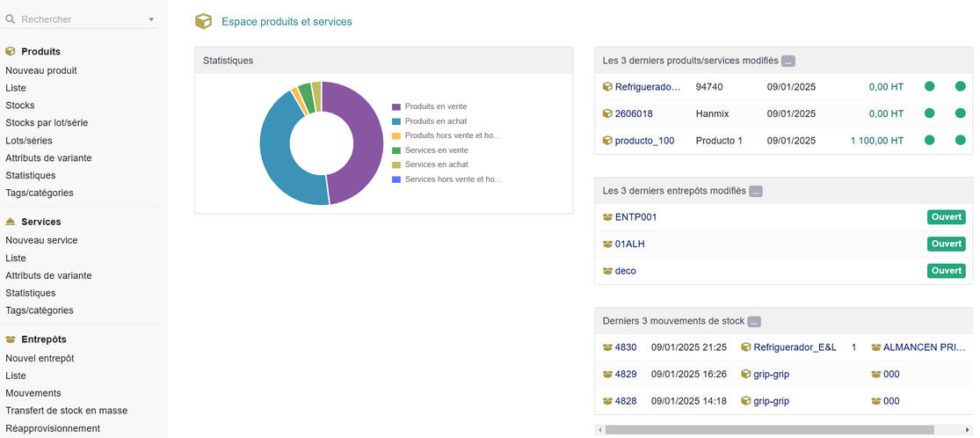Toggle Services en vente legend swatch
980x438 pixels.
coord(396,150)
